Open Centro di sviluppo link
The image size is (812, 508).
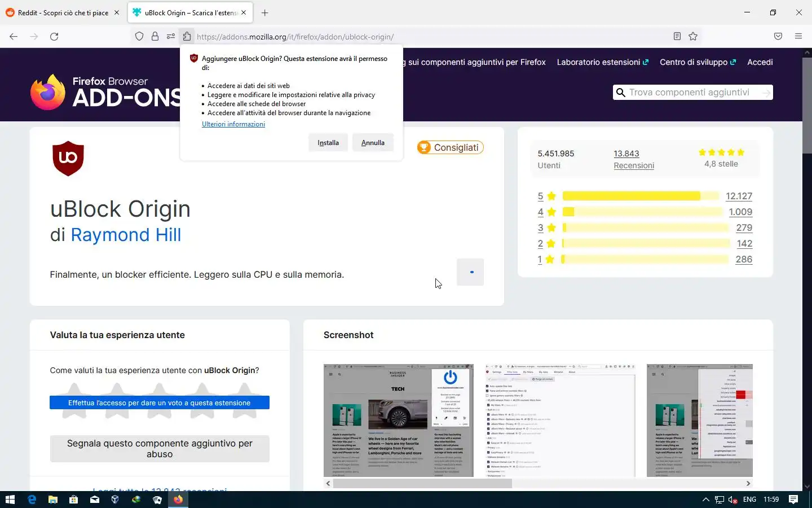point(698,62)
